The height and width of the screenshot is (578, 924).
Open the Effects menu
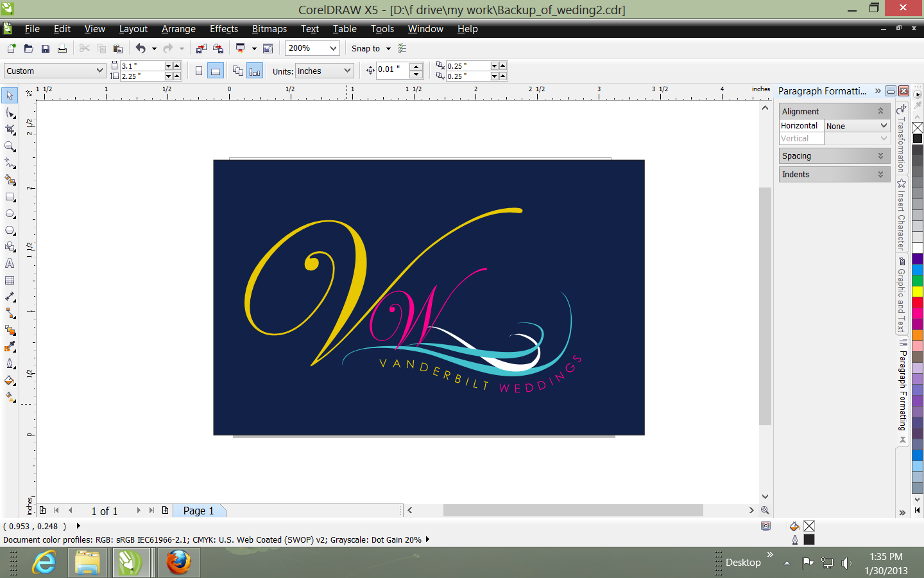[x=223, y=29]
